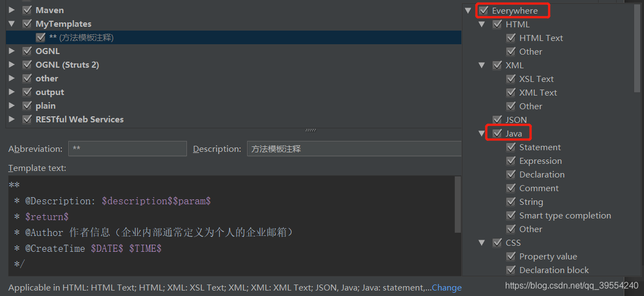Click the @Description line in template text

[112, 201]
